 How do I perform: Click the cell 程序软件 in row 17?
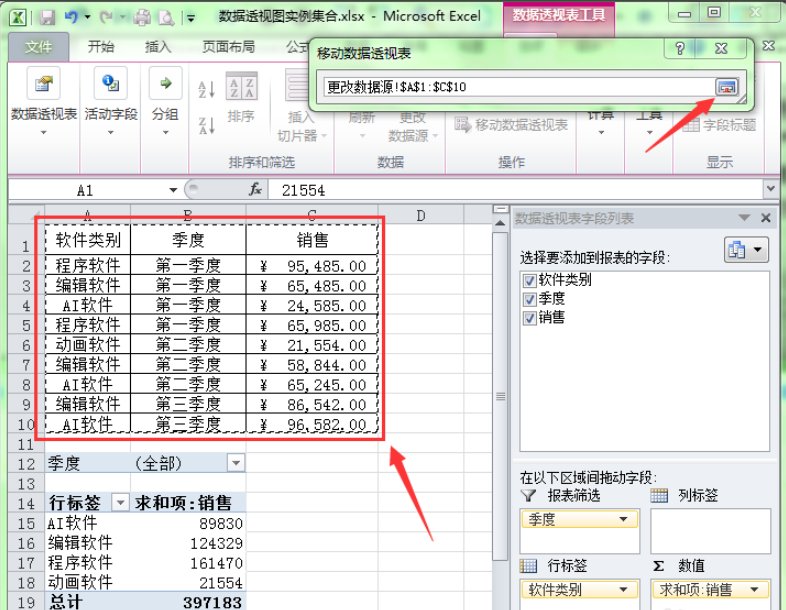pyautogui.click(x=87, y=562)
